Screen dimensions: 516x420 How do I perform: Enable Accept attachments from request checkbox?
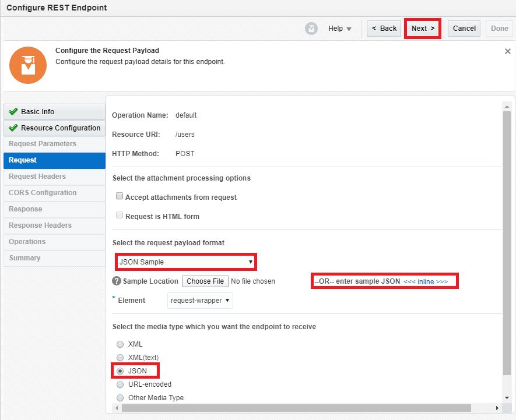point(120,197)
